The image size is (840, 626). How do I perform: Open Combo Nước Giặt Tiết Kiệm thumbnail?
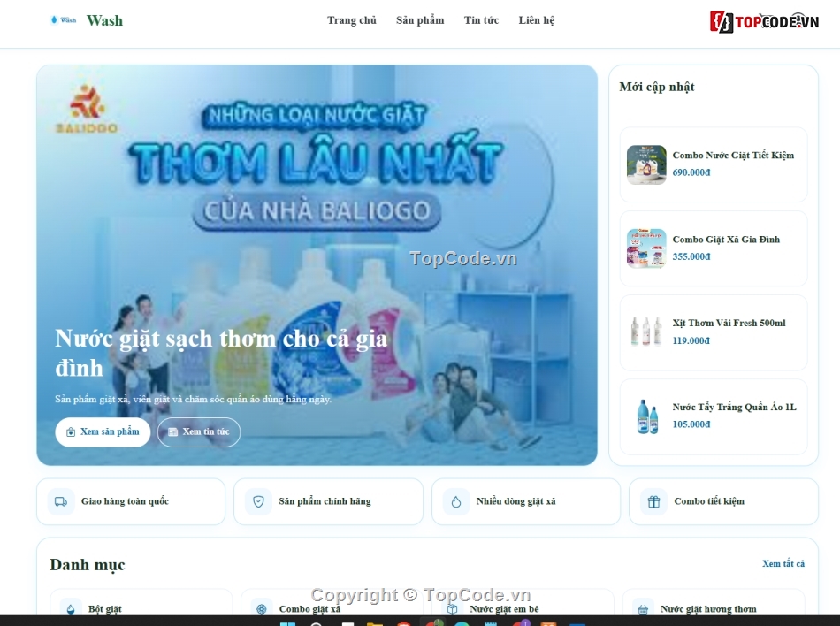click(x=646, y=164)
